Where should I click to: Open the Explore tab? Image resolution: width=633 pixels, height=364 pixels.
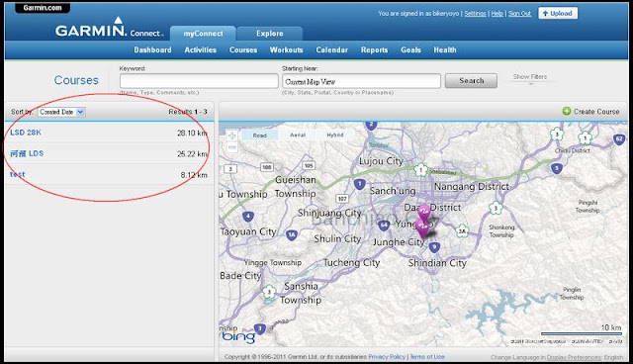coord(270,34)
